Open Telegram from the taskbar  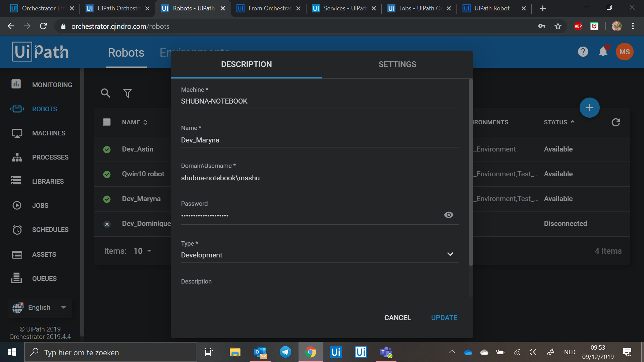(x=285, y=352)
